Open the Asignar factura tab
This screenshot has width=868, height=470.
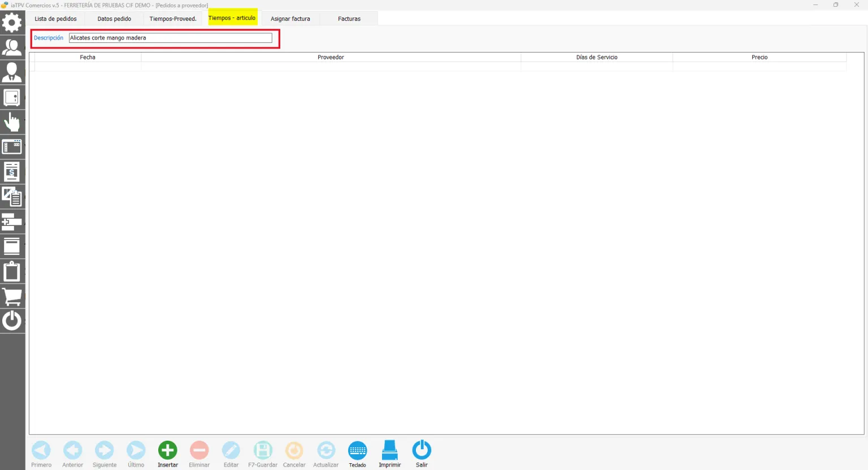[x=290, y=19]
